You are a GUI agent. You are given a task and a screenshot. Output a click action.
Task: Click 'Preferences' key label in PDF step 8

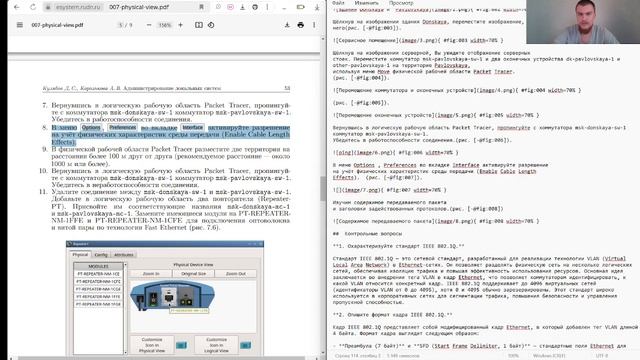(122, 128)
